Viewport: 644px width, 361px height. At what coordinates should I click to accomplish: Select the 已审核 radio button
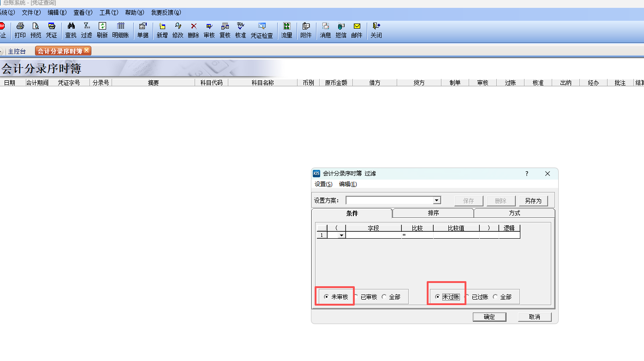pyautogui.click(x=357, y=297)
